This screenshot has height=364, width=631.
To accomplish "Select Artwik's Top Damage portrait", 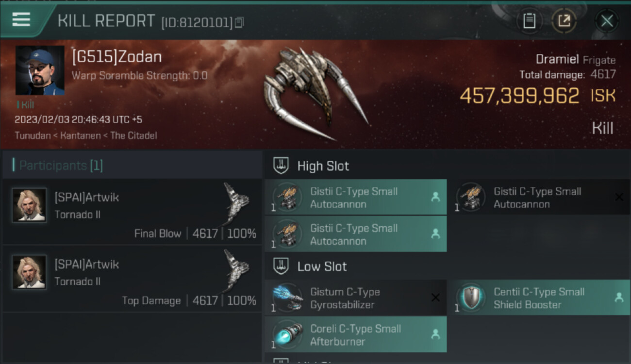I will 29,272.
